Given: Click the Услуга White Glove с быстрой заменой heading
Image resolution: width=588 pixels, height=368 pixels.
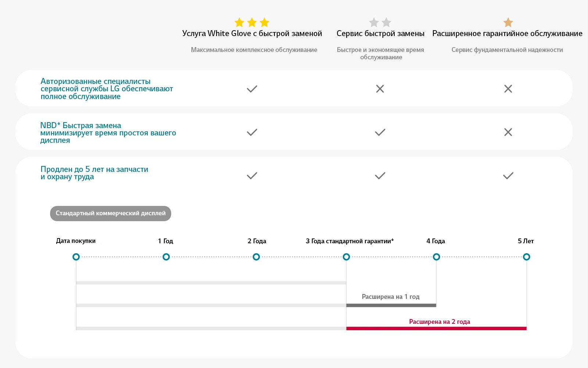Looking at the screenshot, I should coord(252,33).
